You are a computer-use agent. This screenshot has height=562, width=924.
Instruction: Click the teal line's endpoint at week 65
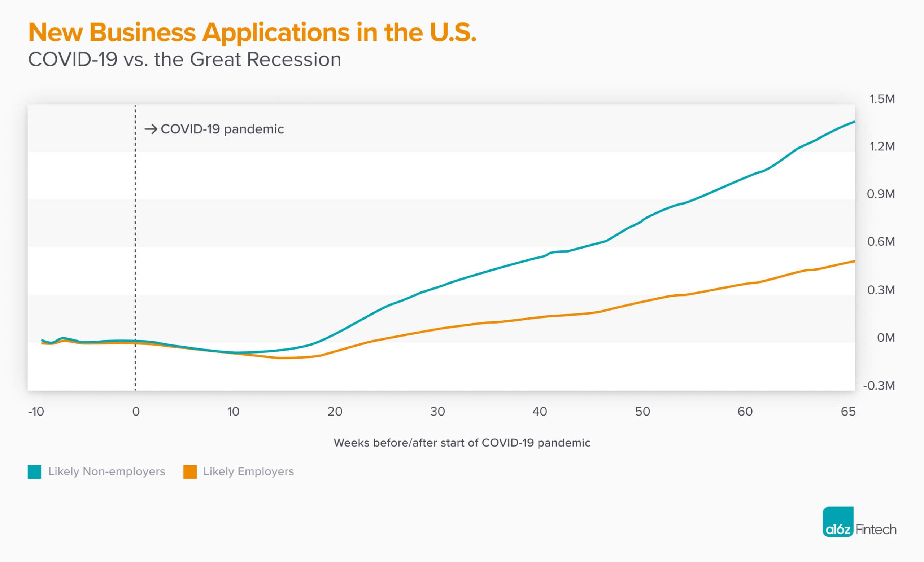854,122
